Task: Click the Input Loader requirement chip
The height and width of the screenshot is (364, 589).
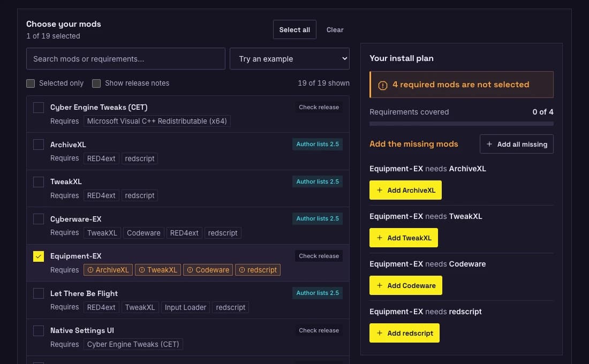Action: (x=186, y=307)
